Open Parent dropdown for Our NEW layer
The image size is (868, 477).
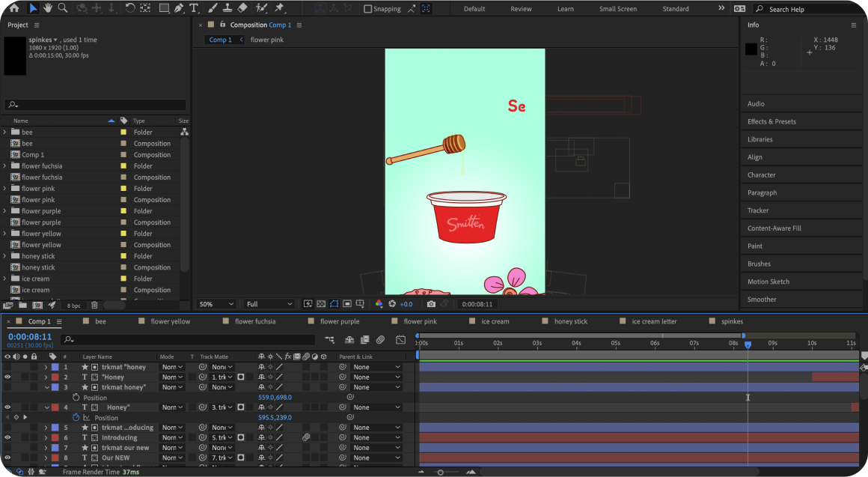point(376,458)
